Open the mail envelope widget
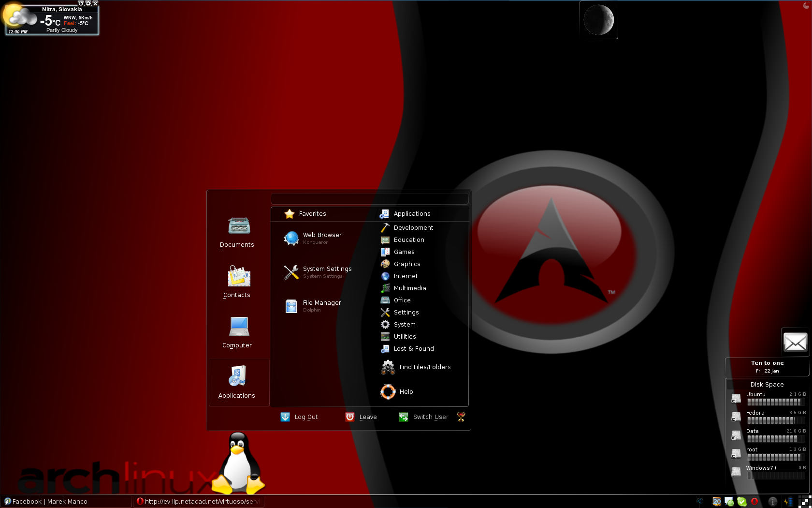This screenshot has height=508, width=812. coord(795,343)
